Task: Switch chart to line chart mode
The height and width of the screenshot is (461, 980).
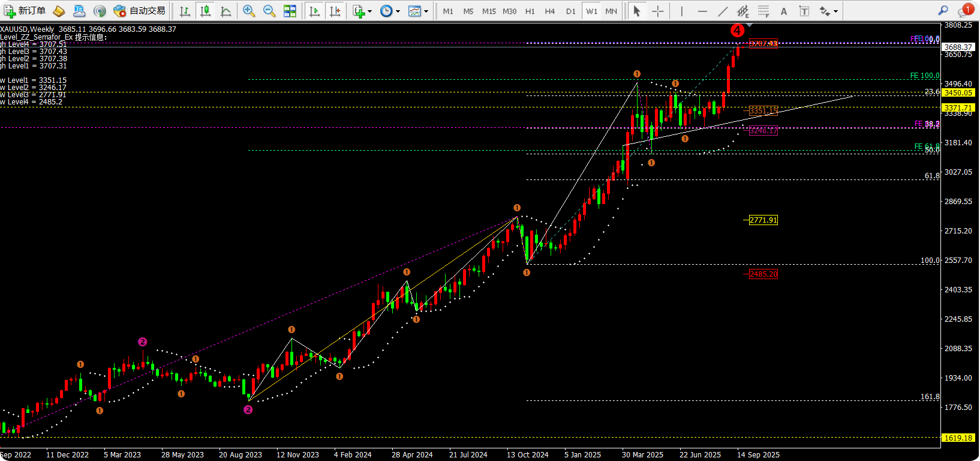Action: click(226, 11)
